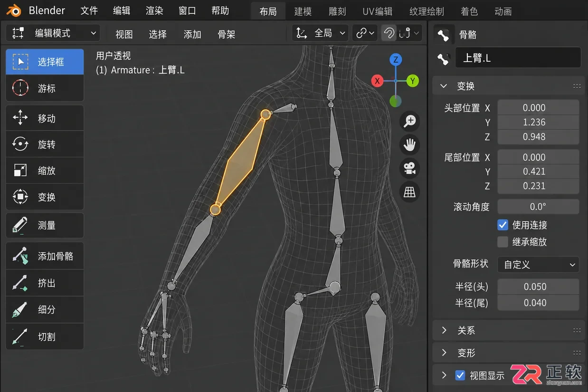Open the 编辑模式 mode dropdown

click(53, 33)
